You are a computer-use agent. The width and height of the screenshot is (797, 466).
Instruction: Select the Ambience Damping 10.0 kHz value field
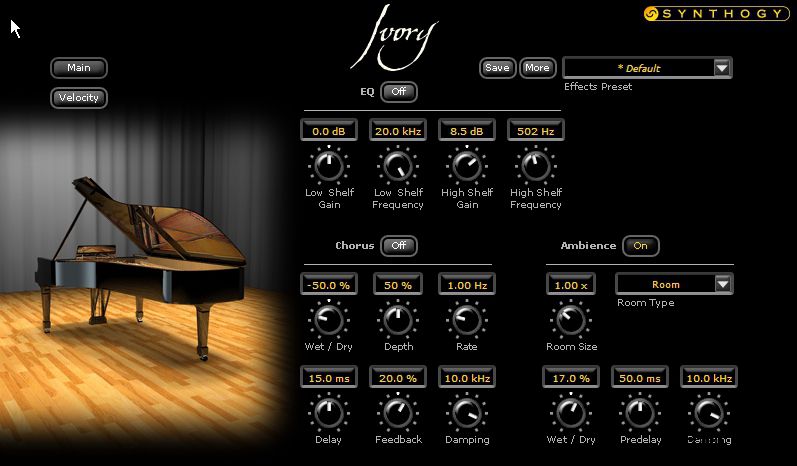click(709, 378)
